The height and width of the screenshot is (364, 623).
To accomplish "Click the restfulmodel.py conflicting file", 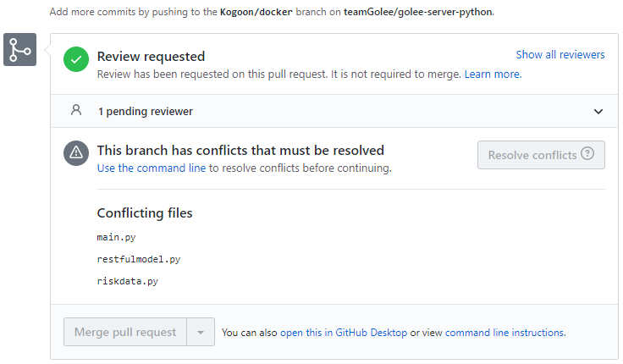I will (139, 259).
